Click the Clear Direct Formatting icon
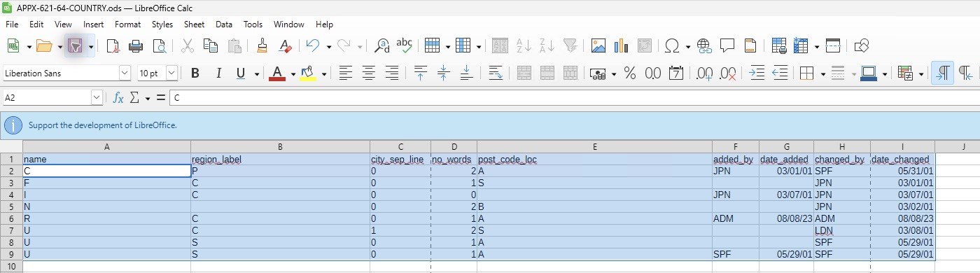 [285, 46]
